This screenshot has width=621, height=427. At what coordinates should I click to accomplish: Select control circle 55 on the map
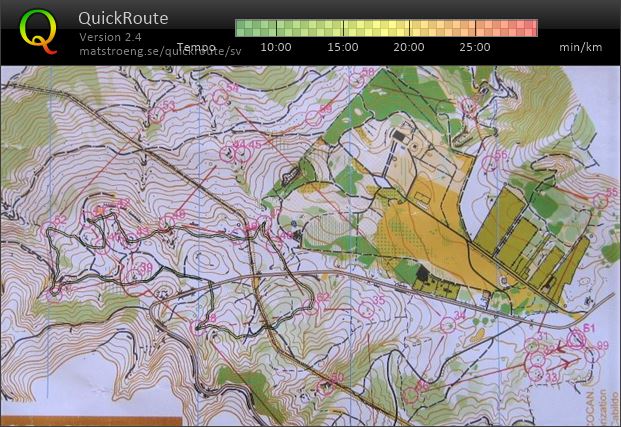[600, 201]
